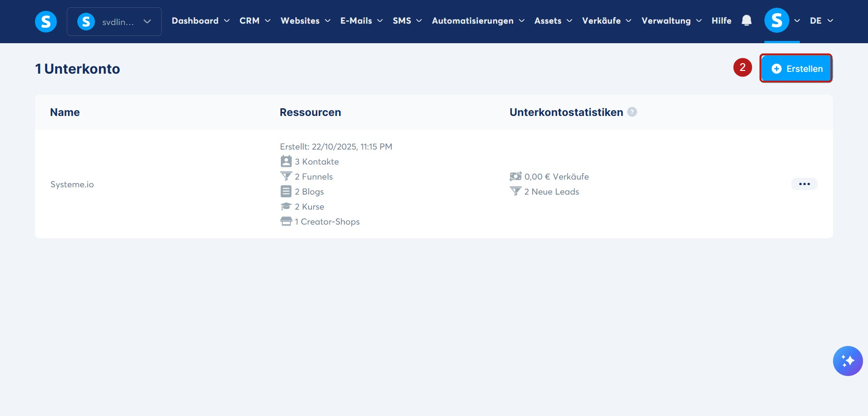Click the Hilfe link

721,21
